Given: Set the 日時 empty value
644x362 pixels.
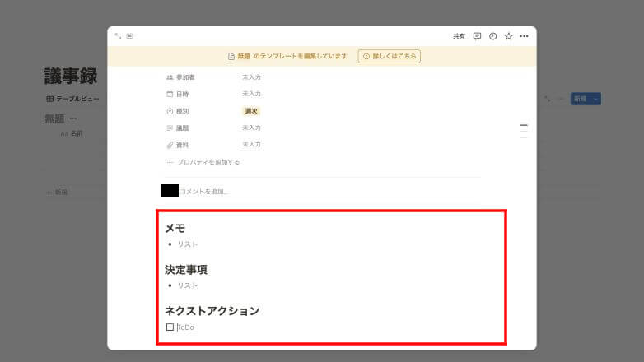Looking at the screenshot, I should [251, 94].
